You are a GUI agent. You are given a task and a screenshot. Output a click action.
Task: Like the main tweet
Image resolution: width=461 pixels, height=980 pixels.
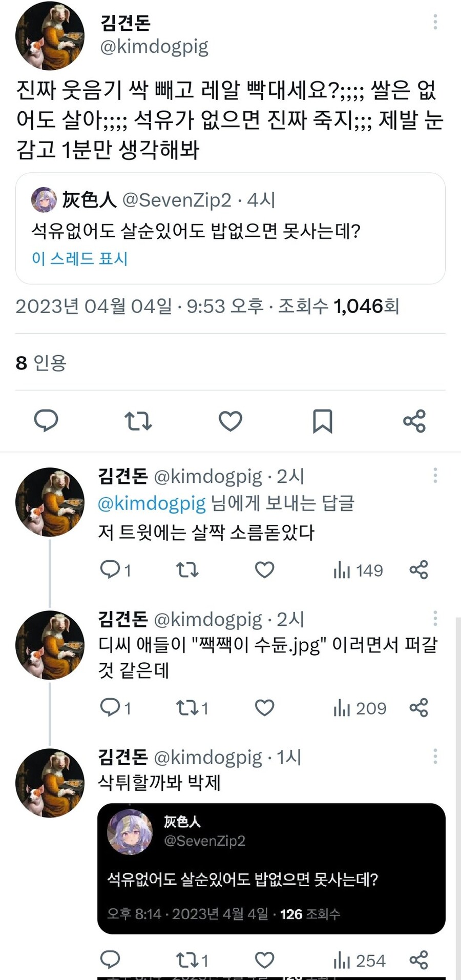[x=230, y=421]
